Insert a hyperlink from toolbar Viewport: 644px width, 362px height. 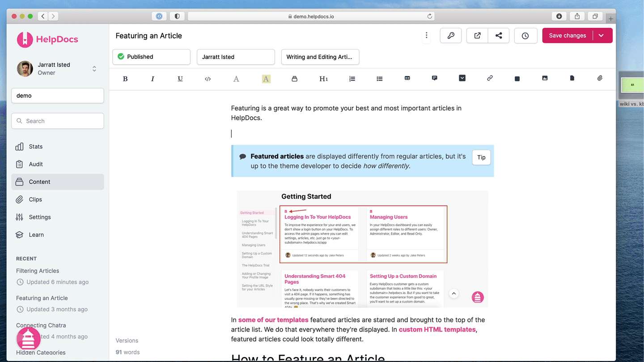pos(490,78)
